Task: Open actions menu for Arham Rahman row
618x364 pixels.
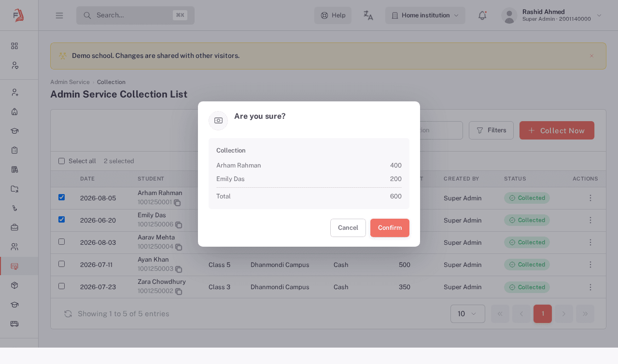Action: [x=590, y=198]
